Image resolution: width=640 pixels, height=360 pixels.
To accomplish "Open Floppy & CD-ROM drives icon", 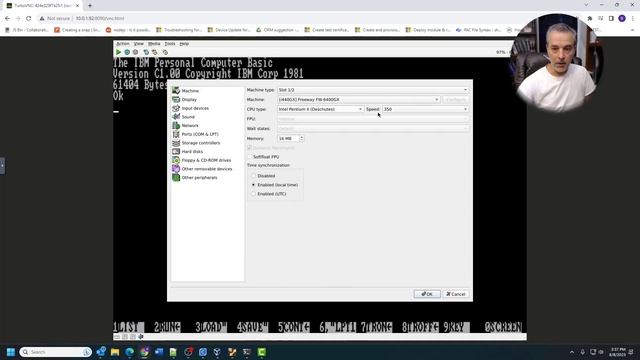I will point(176,160).
